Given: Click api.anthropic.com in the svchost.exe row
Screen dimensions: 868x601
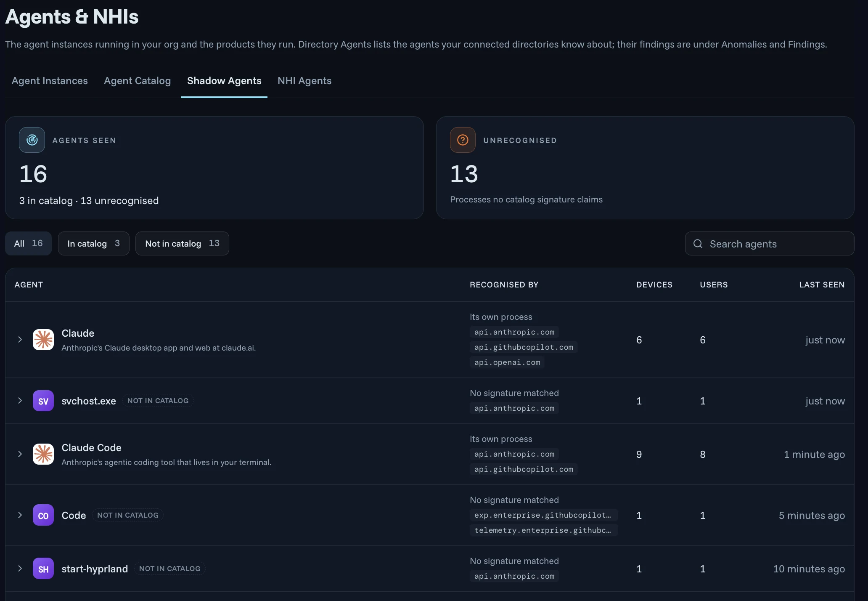Looking at the screenshot, I should [514, 408].
